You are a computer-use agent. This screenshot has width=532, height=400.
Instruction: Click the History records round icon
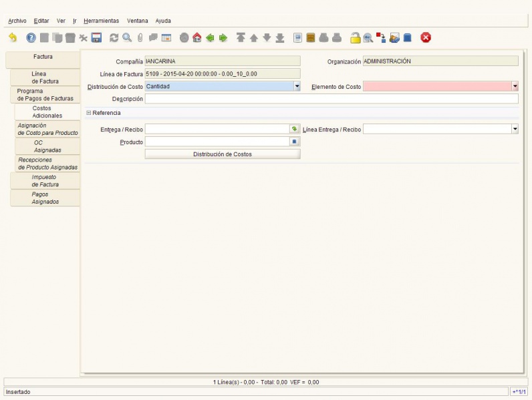click(x=184, y=37)
